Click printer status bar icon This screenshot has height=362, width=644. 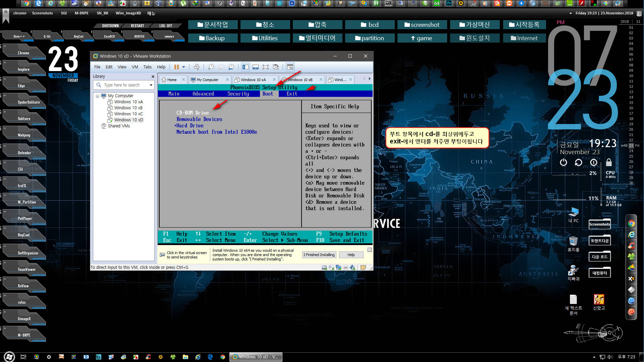coord(345,267)
